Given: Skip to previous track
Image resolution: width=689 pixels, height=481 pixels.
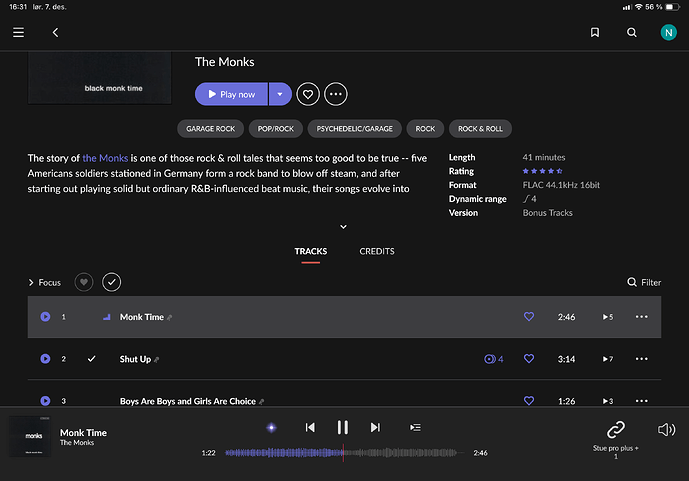Looking at the screenshot, I should point(310,427).
